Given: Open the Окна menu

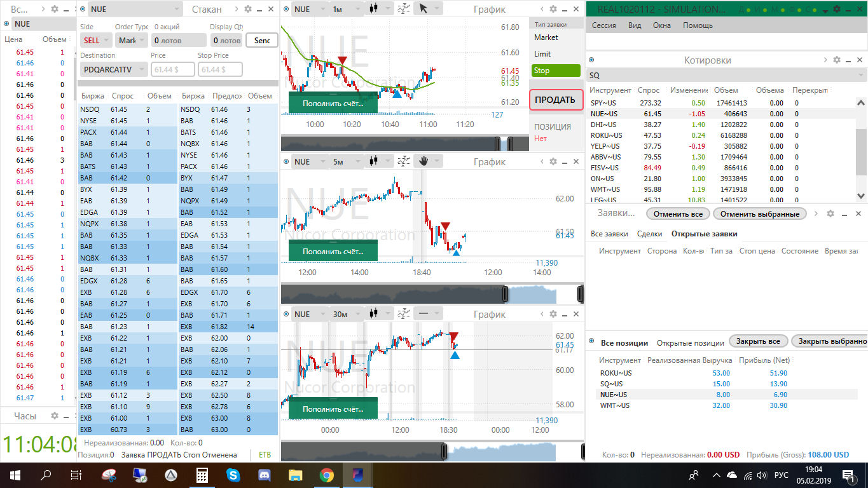Looking at the screenshot, I should click(662, 25).
